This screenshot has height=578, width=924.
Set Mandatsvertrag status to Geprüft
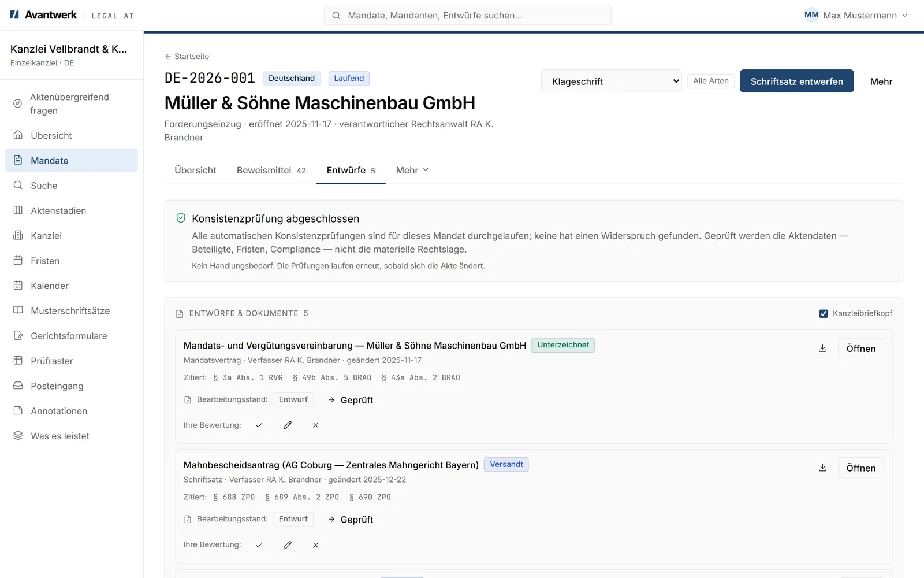(351, 400)
